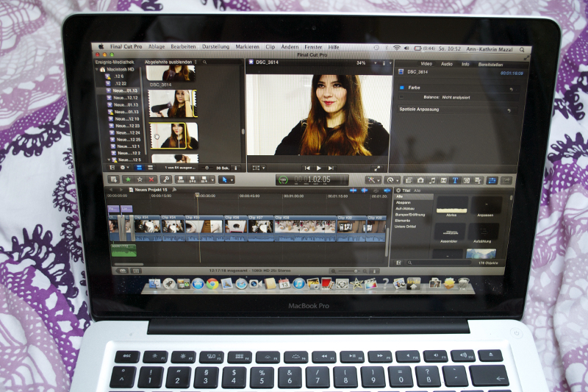Viewport: 588px width, 392px height.
Task: Open the Import Media toolbar button
Action: [114, 179]
